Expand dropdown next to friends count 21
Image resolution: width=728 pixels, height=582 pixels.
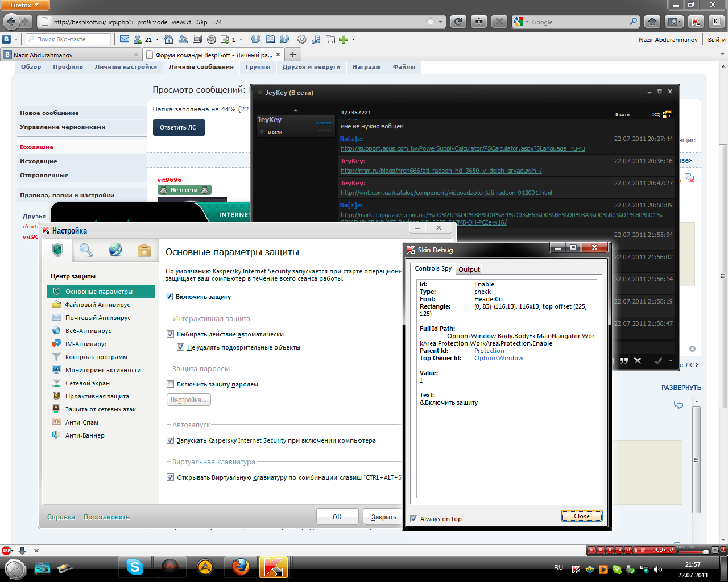tap(158, 40)
